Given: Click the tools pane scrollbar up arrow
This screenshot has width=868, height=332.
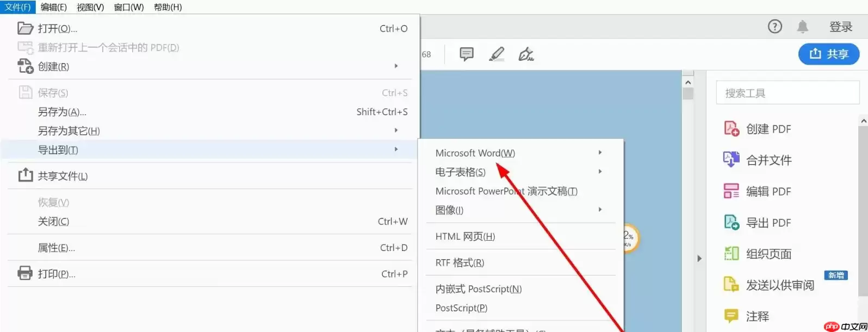Looking at the screenshot, I should [864, 121].
